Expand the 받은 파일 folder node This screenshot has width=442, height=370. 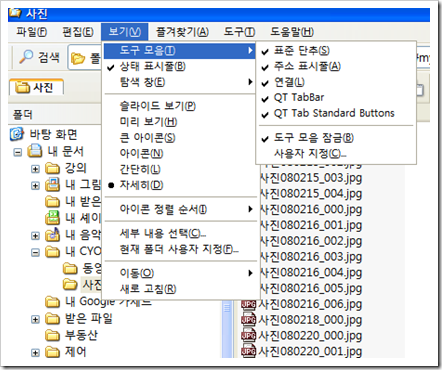35,319
